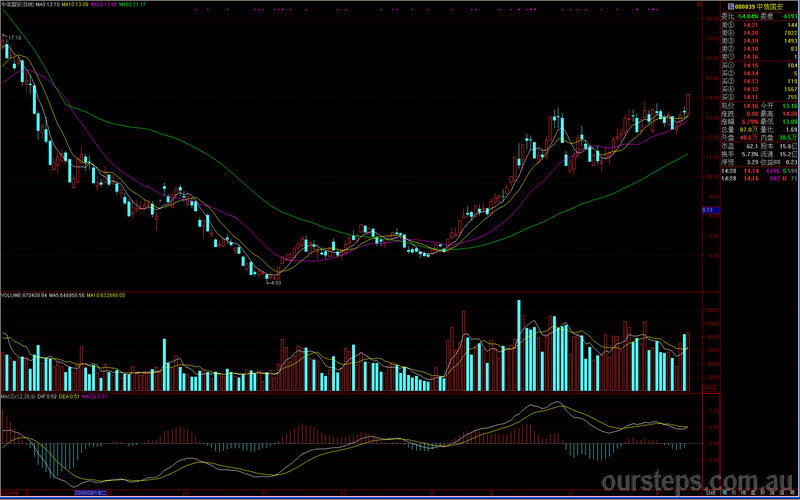Click the 市盈 ratio value 62.1
This screenshot has height=500, width=800.
coord(752,146)
